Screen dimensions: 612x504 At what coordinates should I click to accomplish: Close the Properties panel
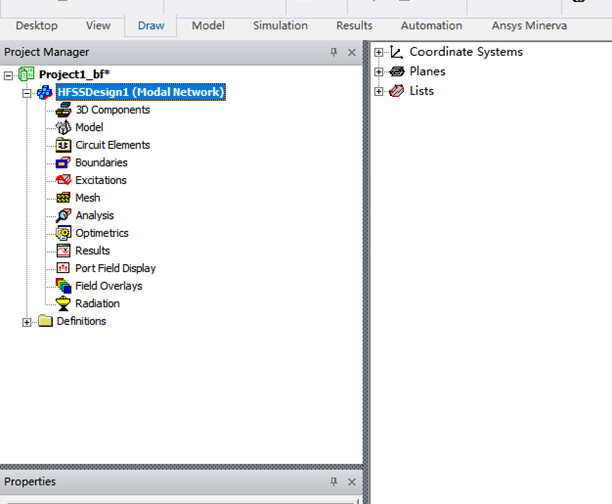click(352, 482)
